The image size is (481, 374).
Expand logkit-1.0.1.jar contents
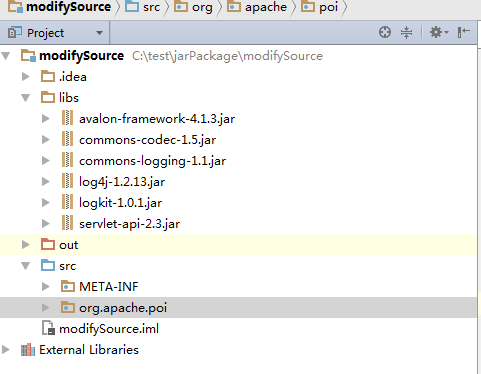(46, 202)
